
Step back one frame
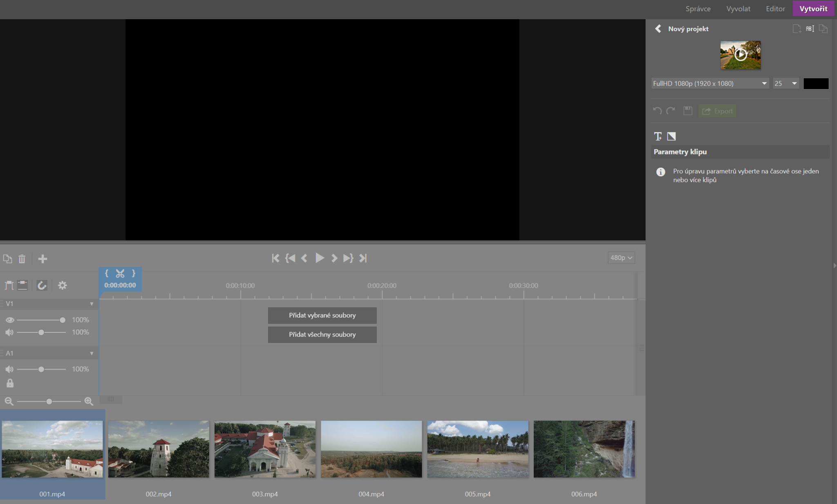coord(304,258)
